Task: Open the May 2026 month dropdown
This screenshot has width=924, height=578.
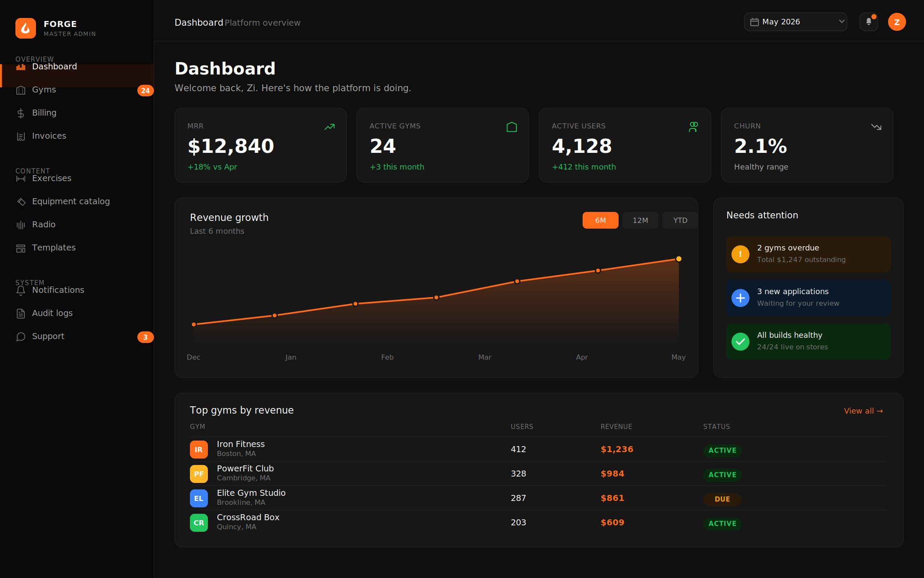Action: pos(796,22)
